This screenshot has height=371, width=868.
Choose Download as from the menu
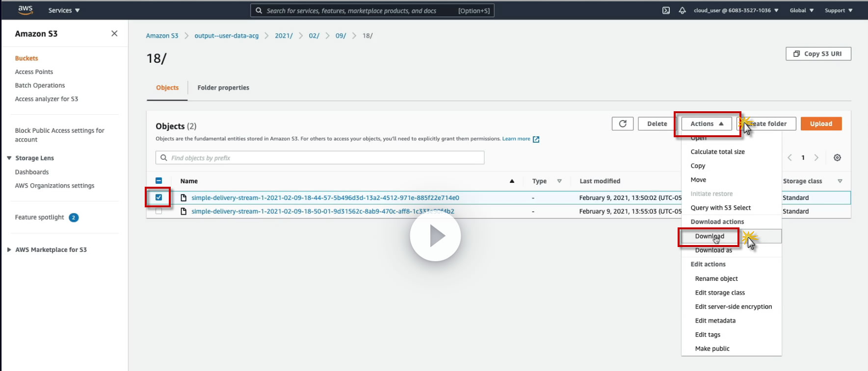713,250
